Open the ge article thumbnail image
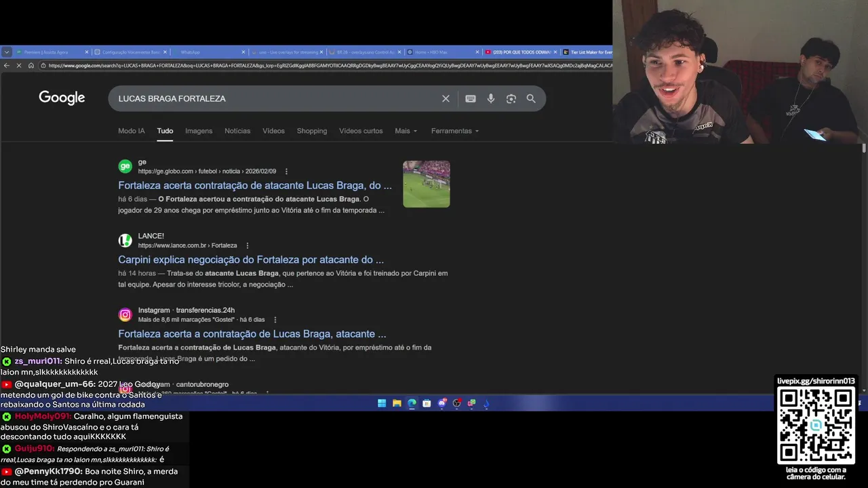 click(427, 184)
